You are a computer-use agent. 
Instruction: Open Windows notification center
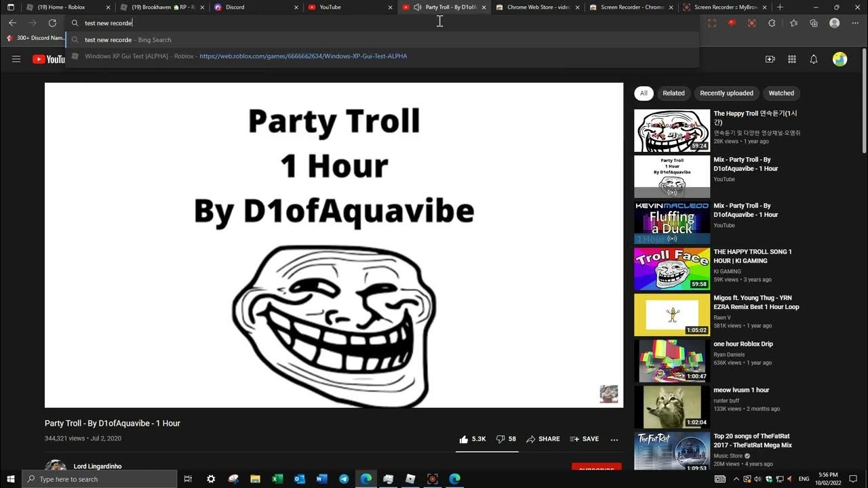coord(854,479)
